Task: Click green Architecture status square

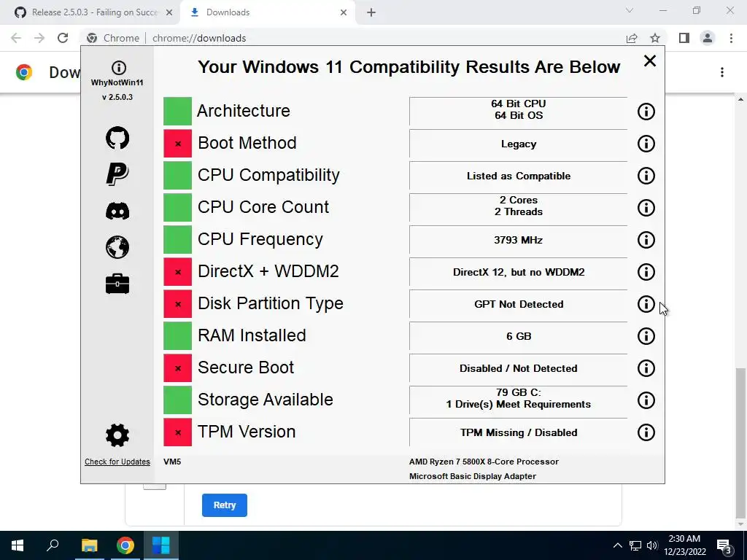Action: pos(178,112)
